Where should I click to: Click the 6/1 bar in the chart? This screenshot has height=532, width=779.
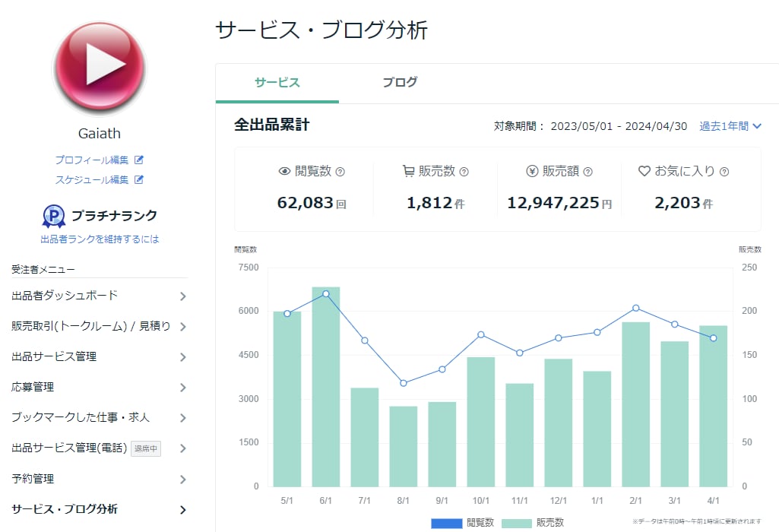pos(326,386)
